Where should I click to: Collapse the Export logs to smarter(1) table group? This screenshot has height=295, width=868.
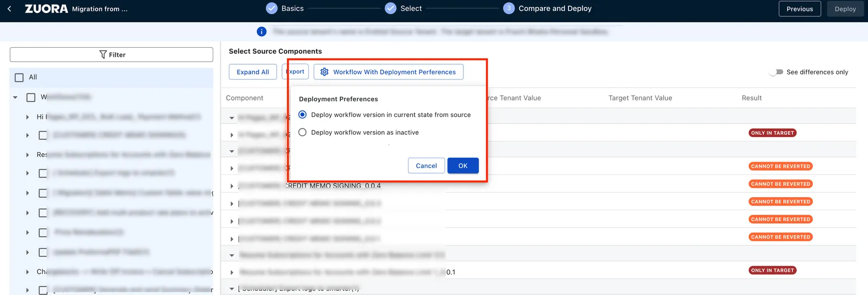point(232,289)
